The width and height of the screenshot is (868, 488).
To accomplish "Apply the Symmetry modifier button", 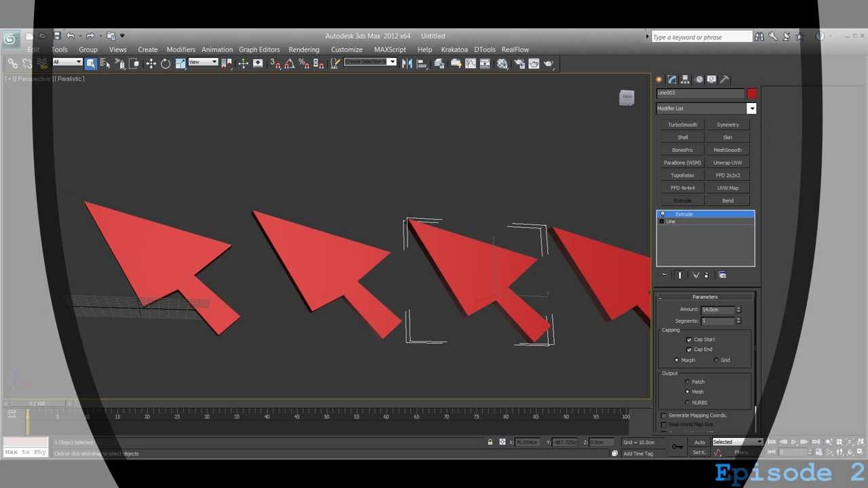I will click(x=728, y=125).
